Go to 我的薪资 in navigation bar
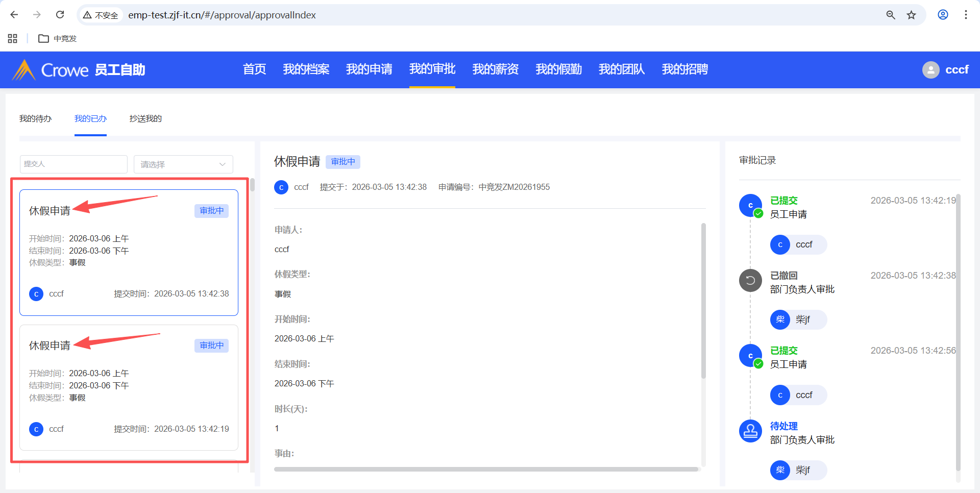This screenshot has width=980, height=493. click(495, 69)
